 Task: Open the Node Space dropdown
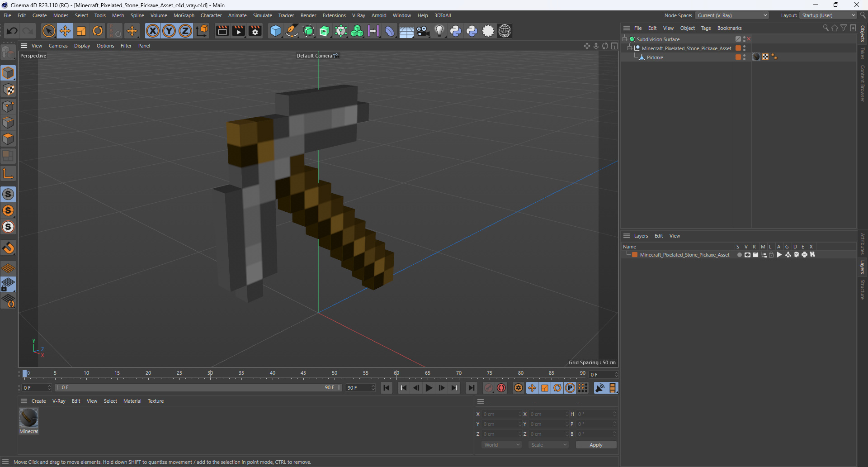click(732, 15)
